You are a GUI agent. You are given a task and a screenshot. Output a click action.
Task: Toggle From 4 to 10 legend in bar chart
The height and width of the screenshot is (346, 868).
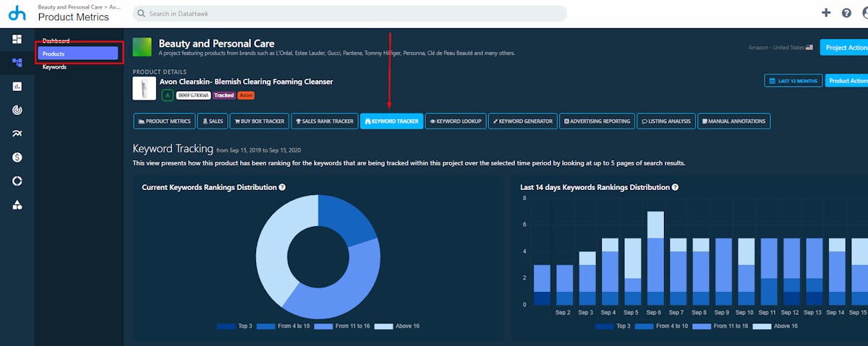click(662, 326)
